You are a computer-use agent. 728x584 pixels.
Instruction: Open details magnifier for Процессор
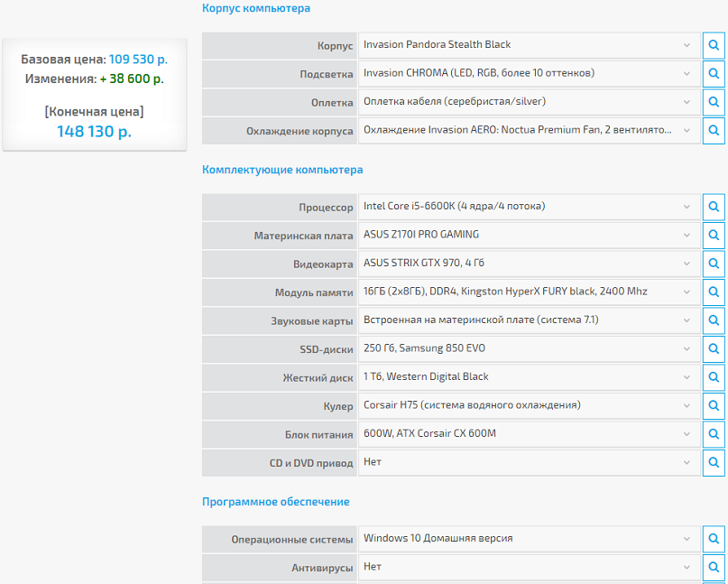714,207
